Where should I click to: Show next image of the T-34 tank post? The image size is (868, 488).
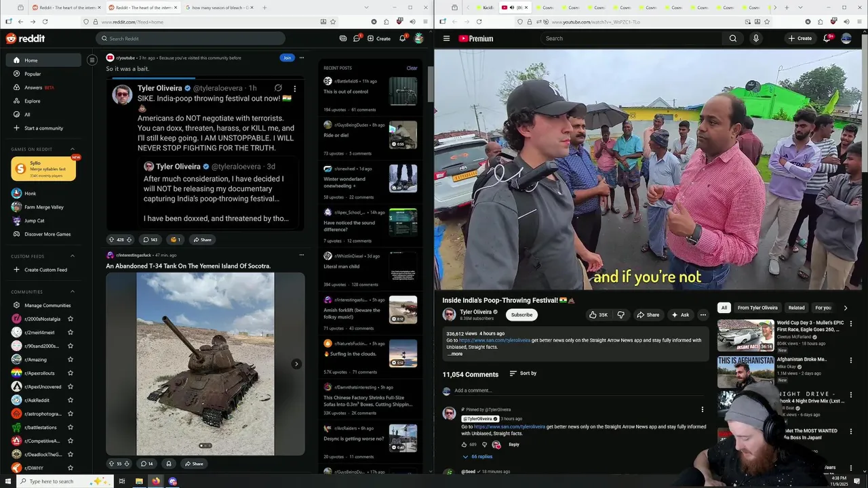point(296,364)
